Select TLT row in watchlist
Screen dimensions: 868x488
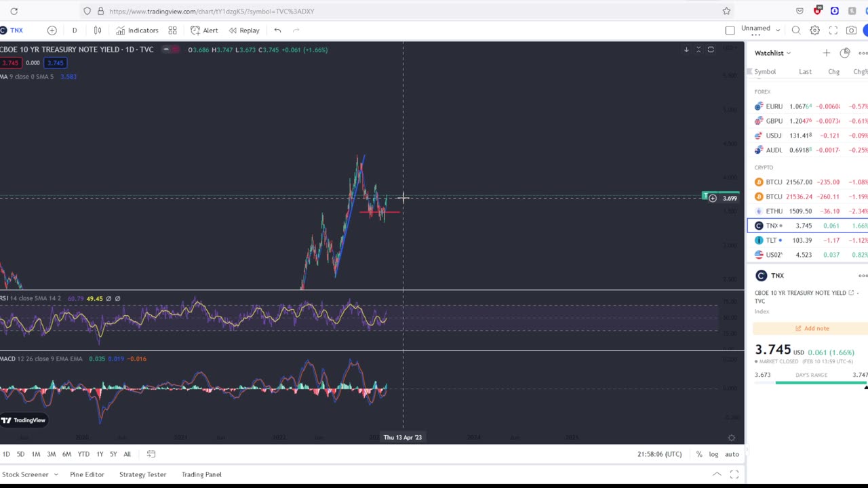click(808, 241)
